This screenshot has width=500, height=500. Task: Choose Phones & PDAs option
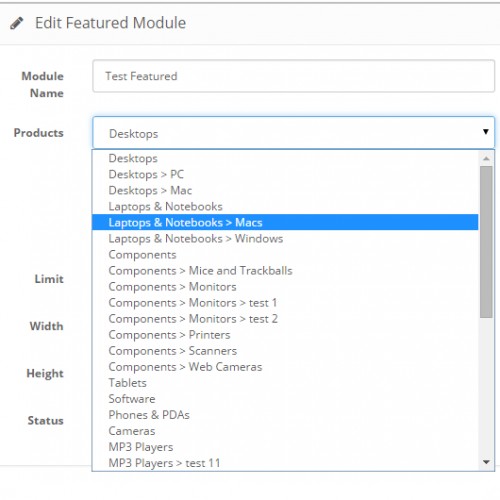pyautogui.click(x=285, y=415)
